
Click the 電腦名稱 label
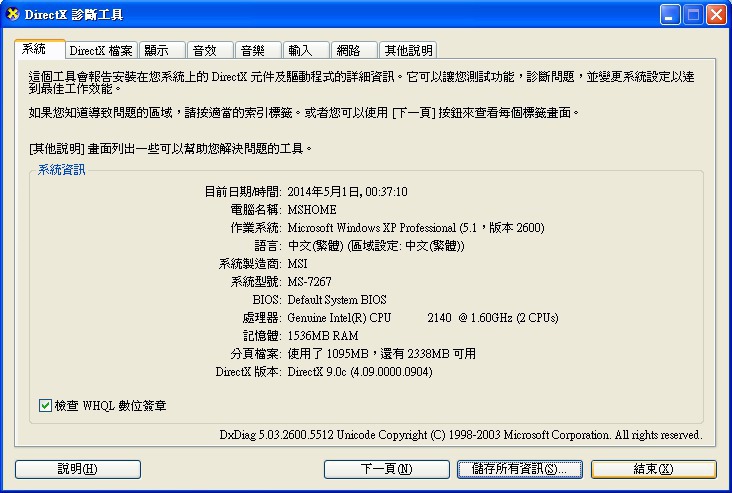click(255, 210)
